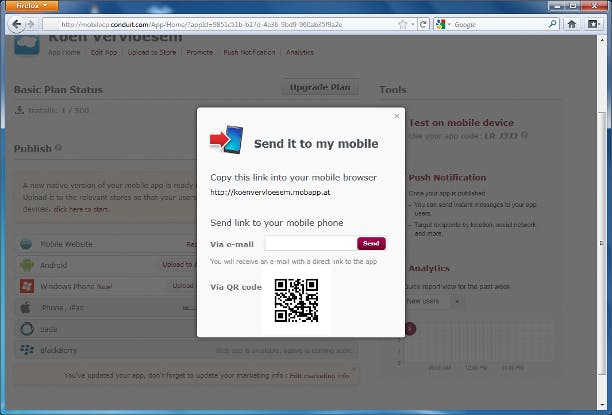Click the Upgrade Plan button
Viewport: 612px width, 415px height.
(x=320, y=87)
